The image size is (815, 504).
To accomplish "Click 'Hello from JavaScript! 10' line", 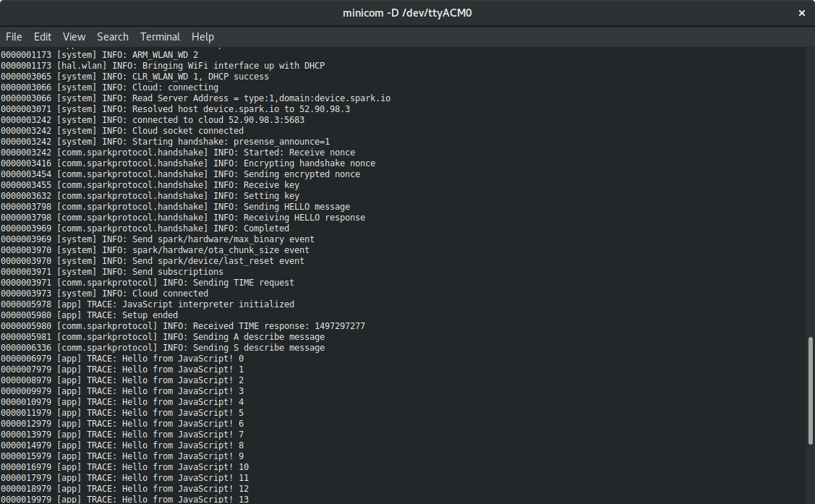I will pos(124,467).
